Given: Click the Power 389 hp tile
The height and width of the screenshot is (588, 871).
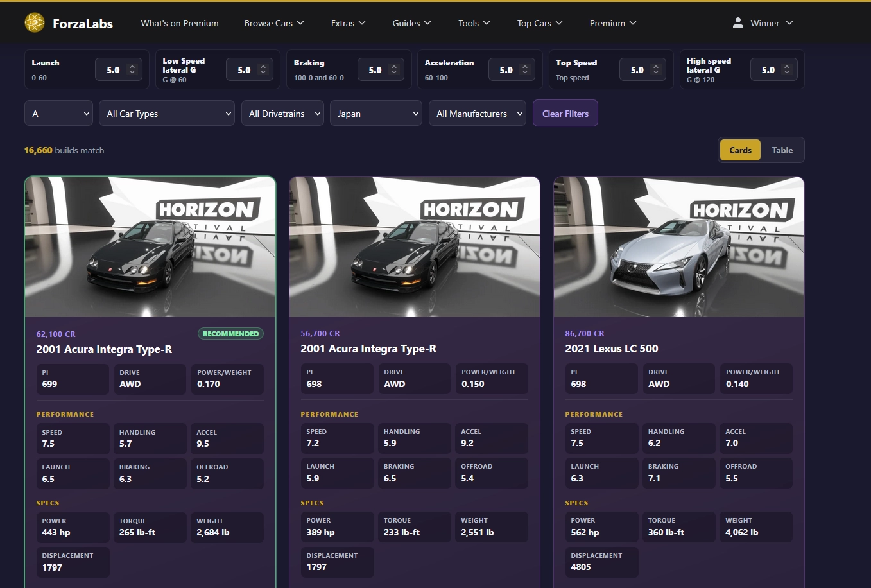Looking at the screenshot, I should (x=337, y=527).
